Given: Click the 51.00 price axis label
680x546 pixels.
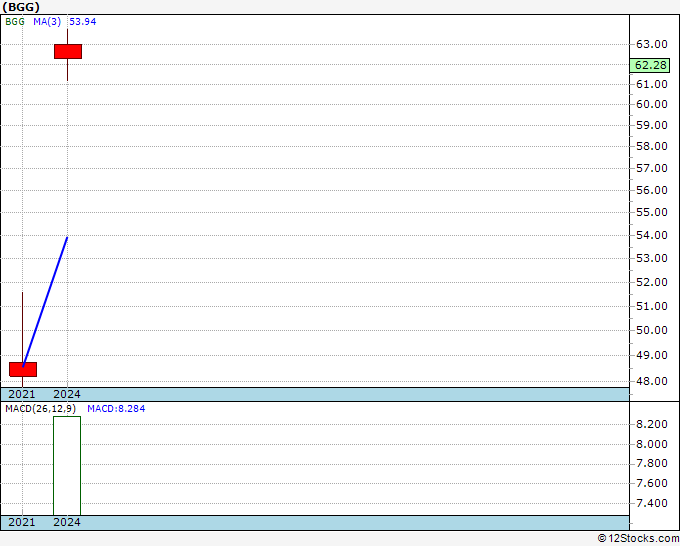Looking at the screenshot, I should 651,306.
